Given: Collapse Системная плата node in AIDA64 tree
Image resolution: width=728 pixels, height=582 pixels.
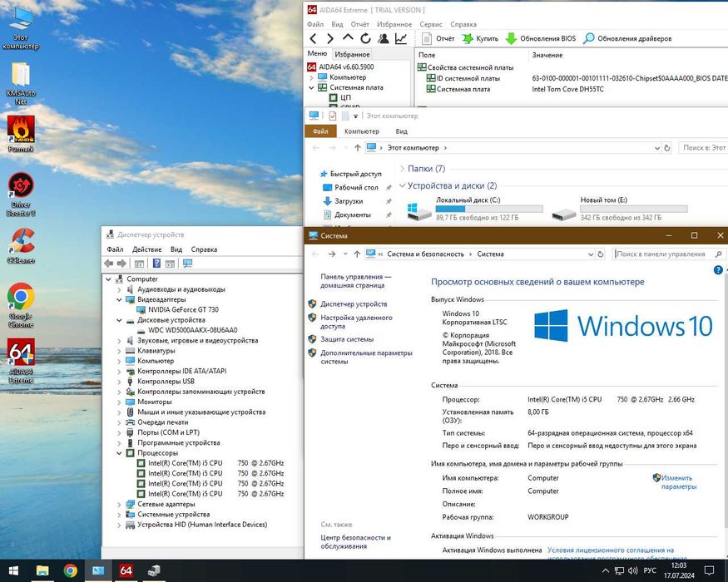Looking at the screenshot, I should [311, 88].
